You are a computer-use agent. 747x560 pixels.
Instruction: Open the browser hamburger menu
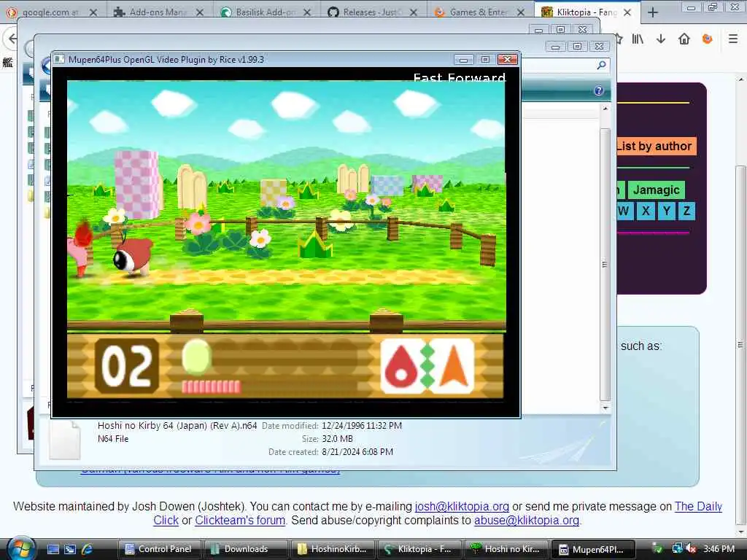click(733, 39)
